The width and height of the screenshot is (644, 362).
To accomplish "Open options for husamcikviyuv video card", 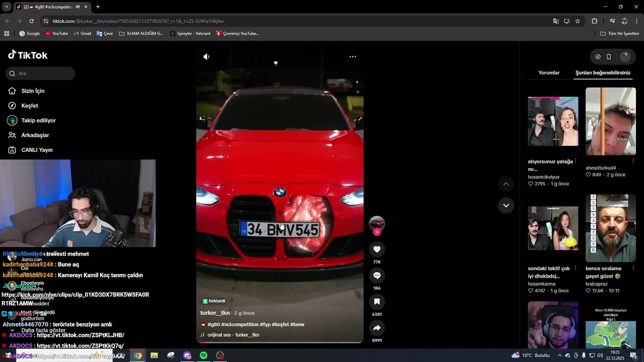I will (576, 161).
